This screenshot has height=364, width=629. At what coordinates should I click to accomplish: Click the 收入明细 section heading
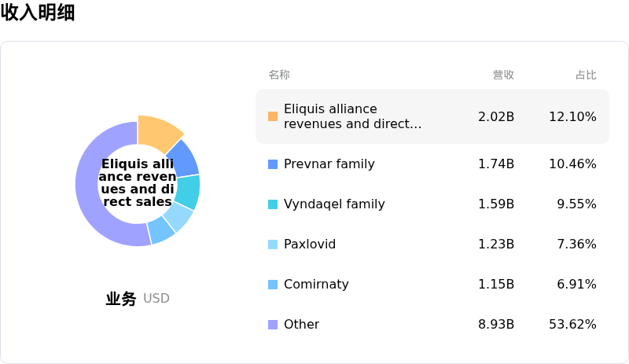[38, 13]
